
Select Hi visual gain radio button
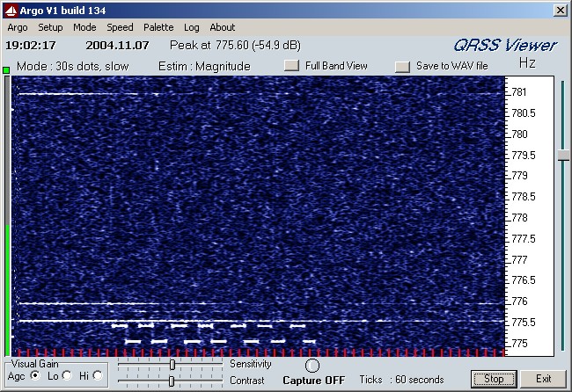coord(98,375)
